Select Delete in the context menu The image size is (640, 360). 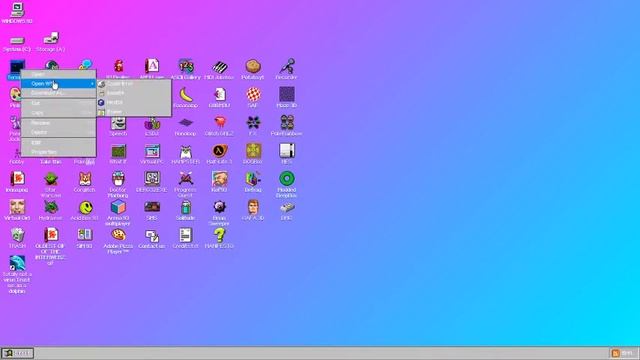58,132
